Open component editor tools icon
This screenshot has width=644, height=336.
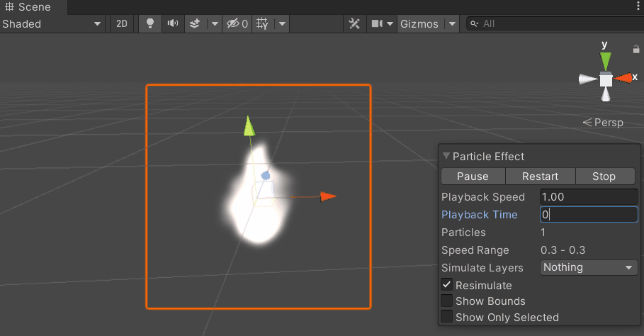354,24
